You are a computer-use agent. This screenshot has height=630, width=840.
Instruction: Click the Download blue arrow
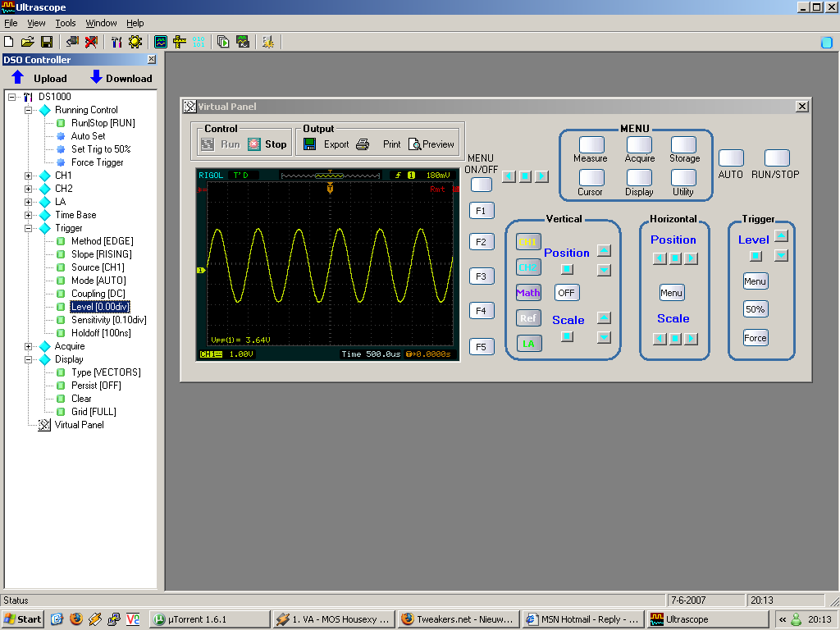[x=96, y=78]
